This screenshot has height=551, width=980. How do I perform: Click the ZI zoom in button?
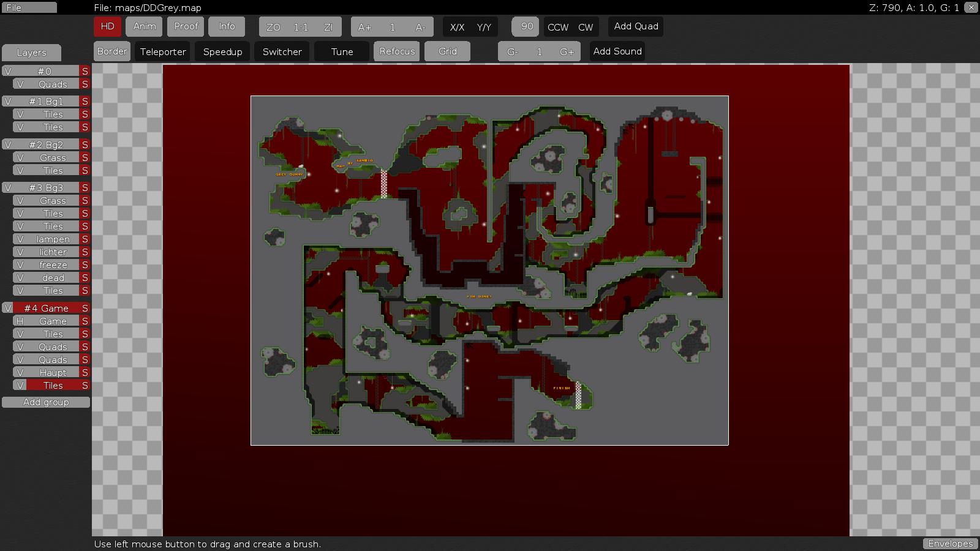tap(328, 27)
